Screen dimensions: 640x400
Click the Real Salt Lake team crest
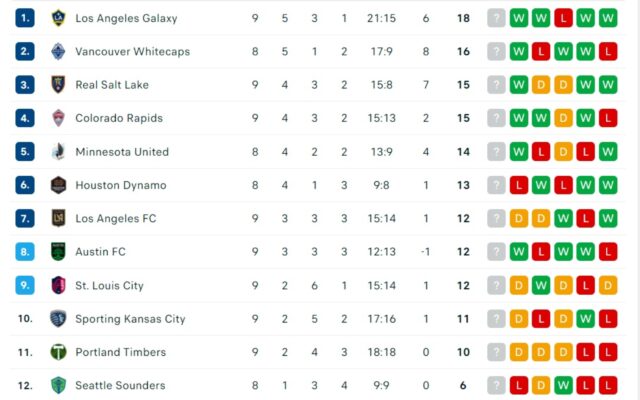coord(58,85)
